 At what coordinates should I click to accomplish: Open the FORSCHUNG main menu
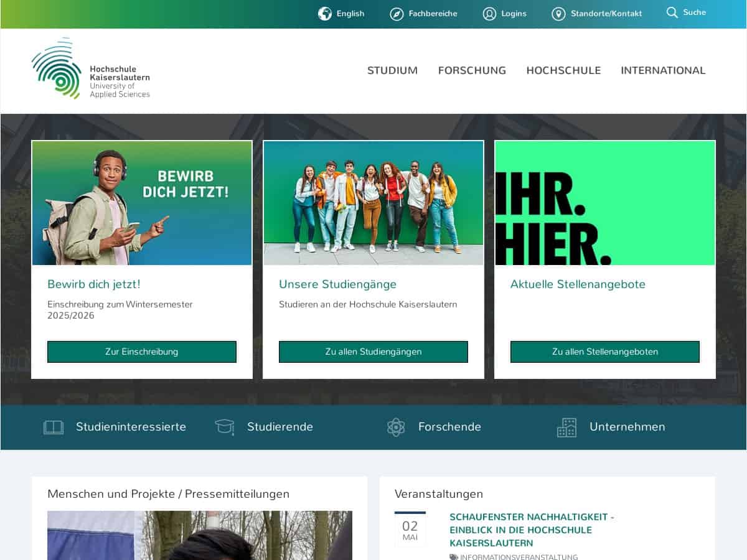point(472,70)
